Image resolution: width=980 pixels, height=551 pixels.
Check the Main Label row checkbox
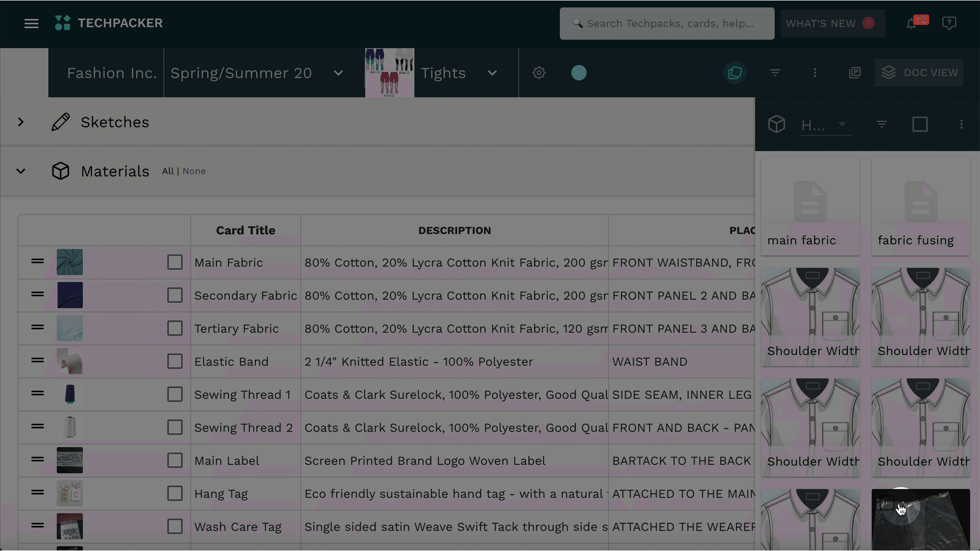point(175,460)
